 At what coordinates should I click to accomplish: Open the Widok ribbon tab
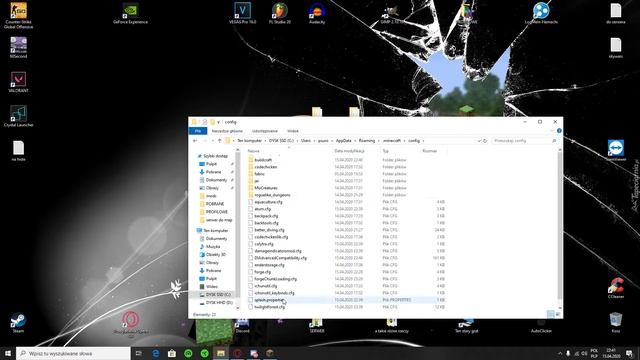(293, 131)
